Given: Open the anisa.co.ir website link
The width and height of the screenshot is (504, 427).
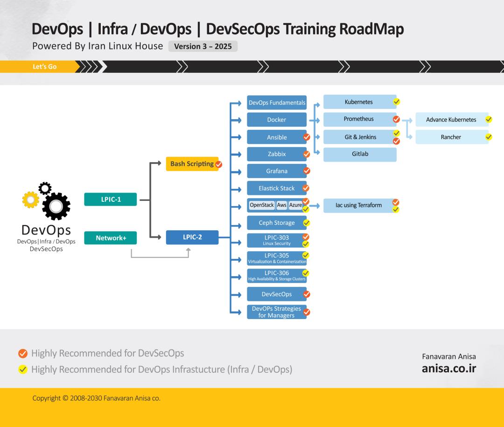Looking at the screenshot, I should (x=448, y=368).
